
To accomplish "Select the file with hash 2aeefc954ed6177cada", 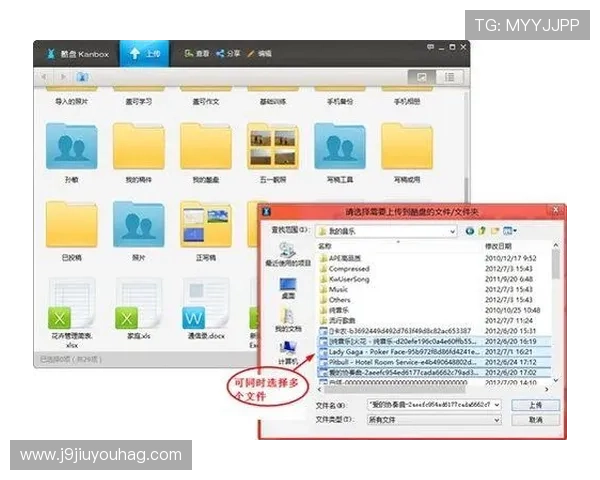I will [399, 372].
